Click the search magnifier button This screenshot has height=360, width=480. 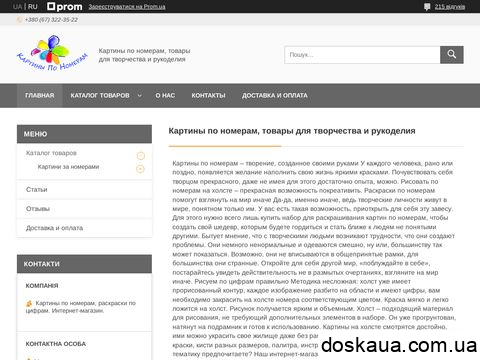click(x=452, y=54)
